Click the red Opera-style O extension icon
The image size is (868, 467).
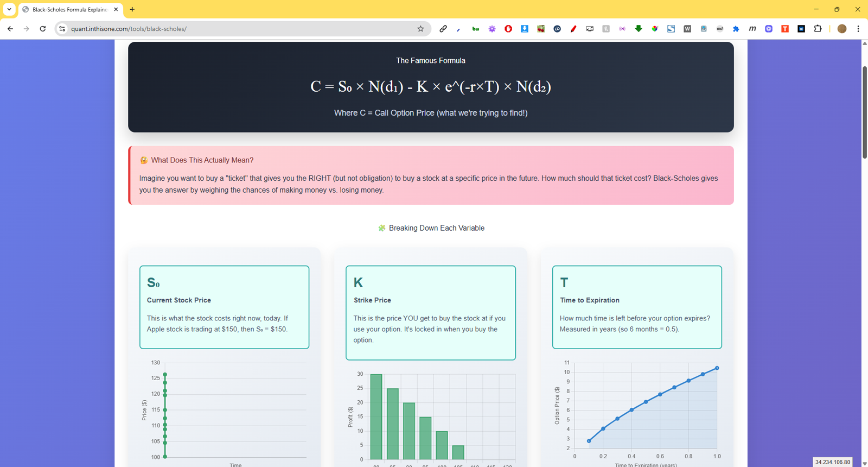[x=508, y=29]
